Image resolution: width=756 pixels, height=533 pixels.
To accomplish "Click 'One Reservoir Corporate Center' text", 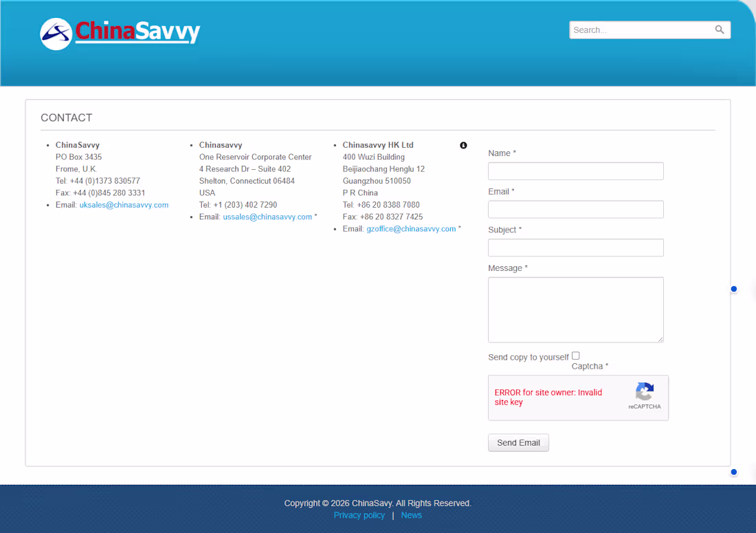I will [256, 157].
